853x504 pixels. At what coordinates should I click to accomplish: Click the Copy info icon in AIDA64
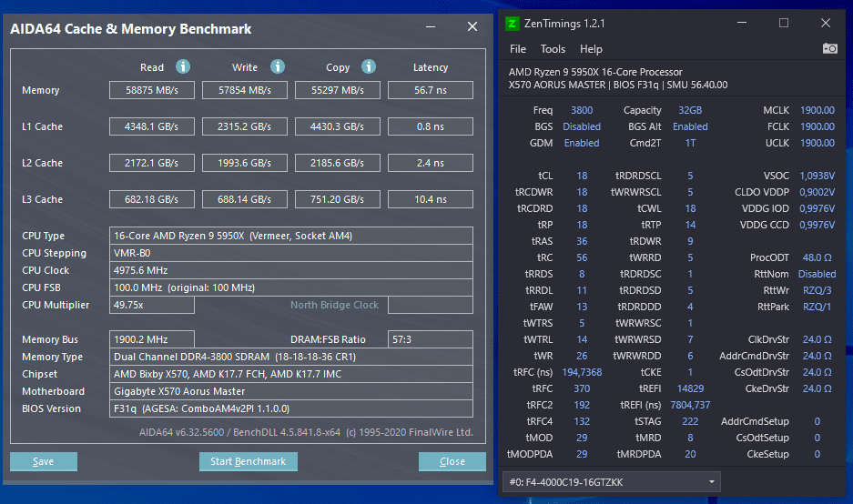369,66
